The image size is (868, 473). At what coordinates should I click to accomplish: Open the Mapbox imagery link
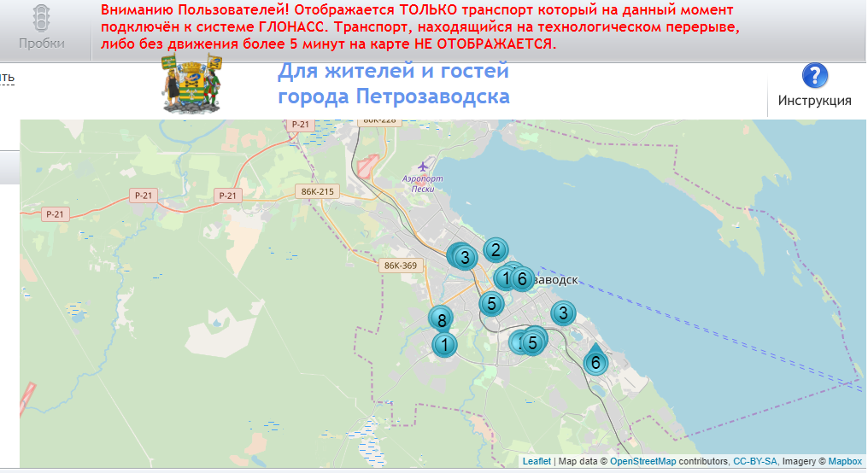[844, 462]
